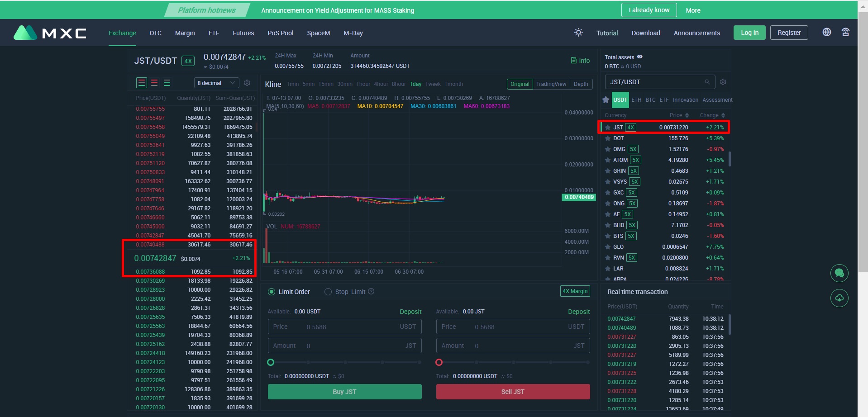Favorite OMG with its star icon
Viewport: 868px width, 417px height.
(608, 149)
